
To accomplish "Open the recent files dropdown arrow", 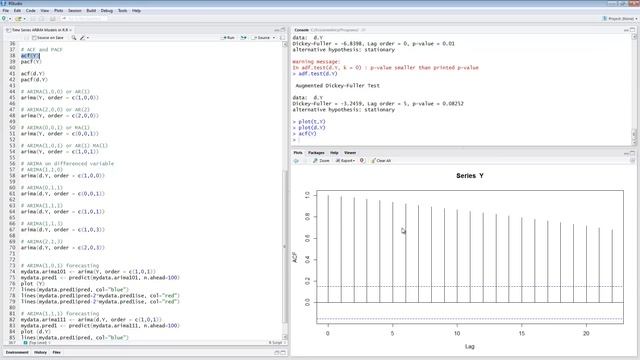I will 24,19.
